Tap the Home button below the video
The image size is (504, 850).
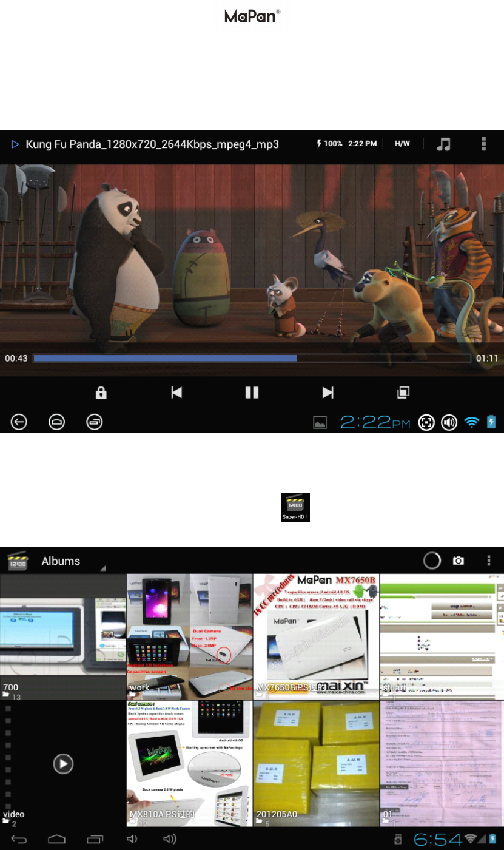coord(56,422)
